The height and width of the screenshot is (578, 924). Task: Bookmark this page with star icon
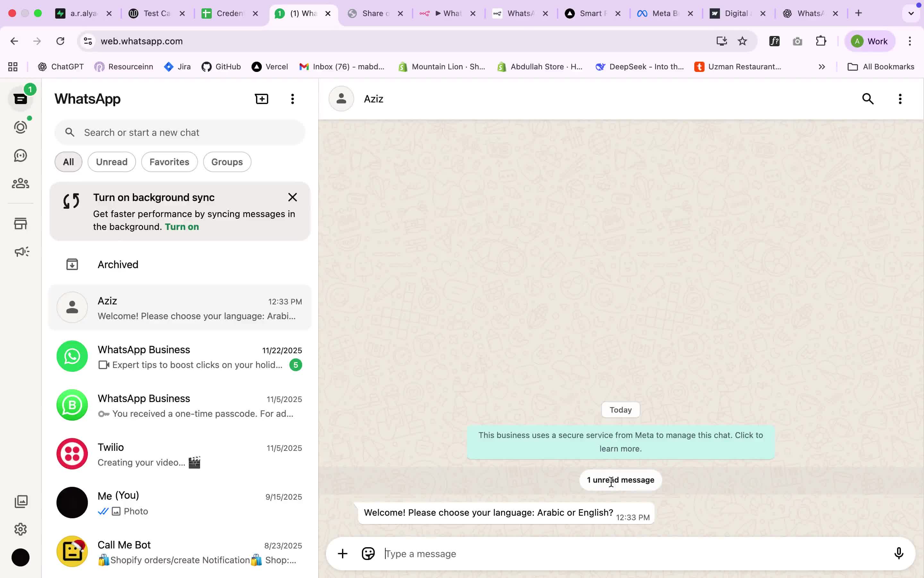(742, 41)
